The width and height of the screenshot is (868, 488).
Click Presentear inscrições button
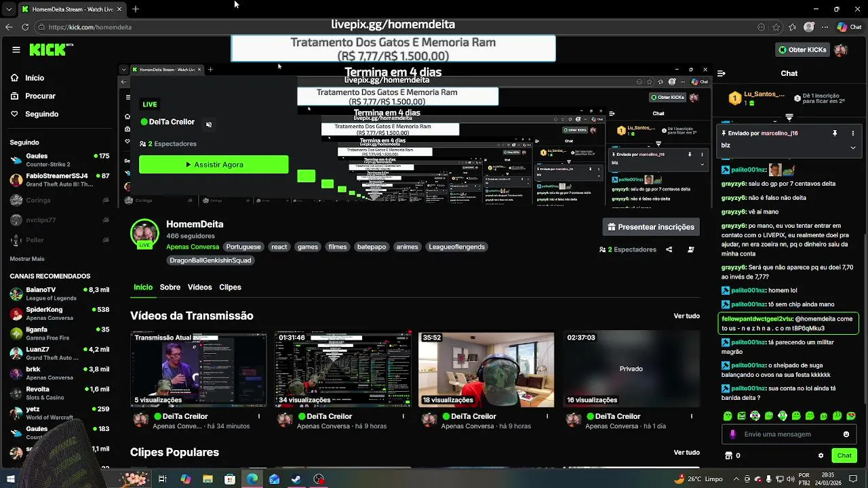pyautogui.click(x=651, y=227)
